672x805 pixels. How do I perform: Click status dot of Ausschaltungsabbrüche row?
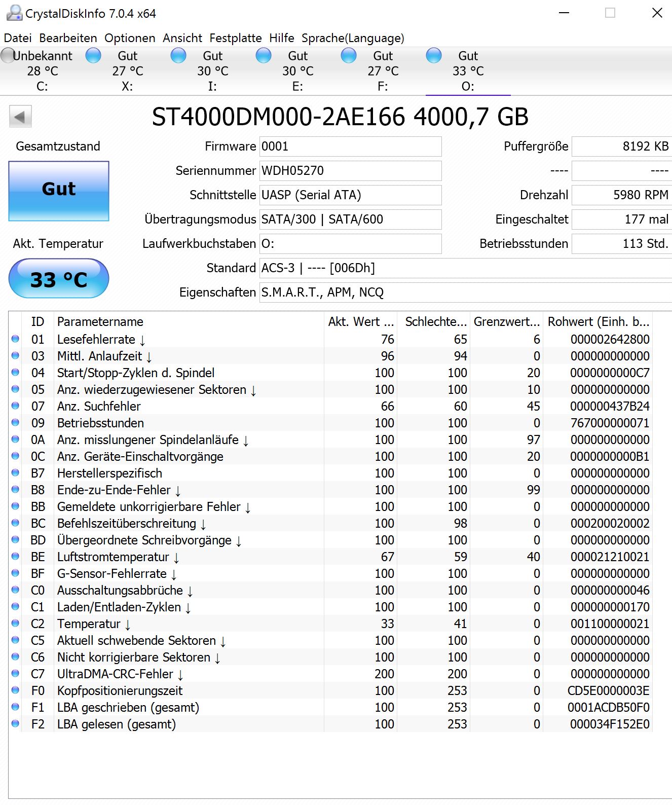click(x=15, y=590)
